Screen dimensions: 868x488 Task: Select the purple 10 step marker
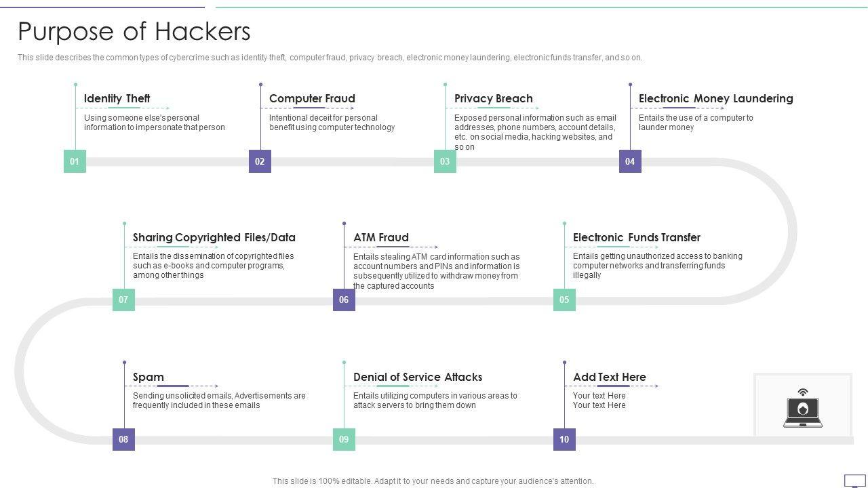point(564,439)
